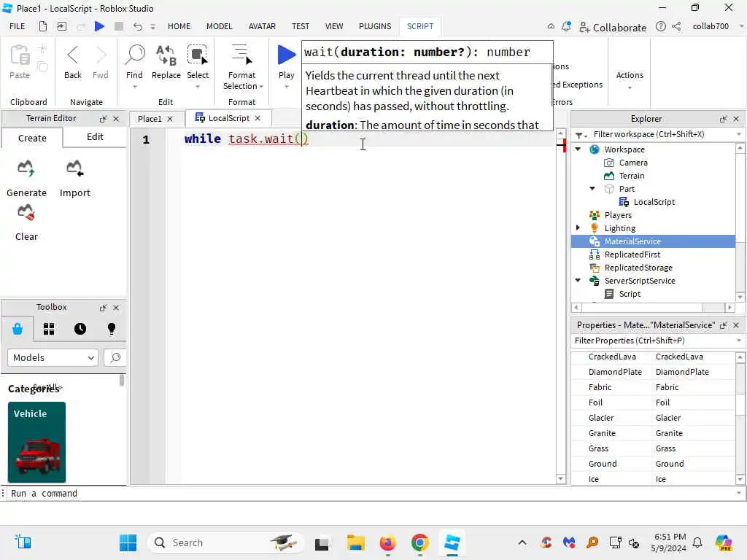
Task: Expand the Lighting tree node
Action: click(x=578, y=228)
